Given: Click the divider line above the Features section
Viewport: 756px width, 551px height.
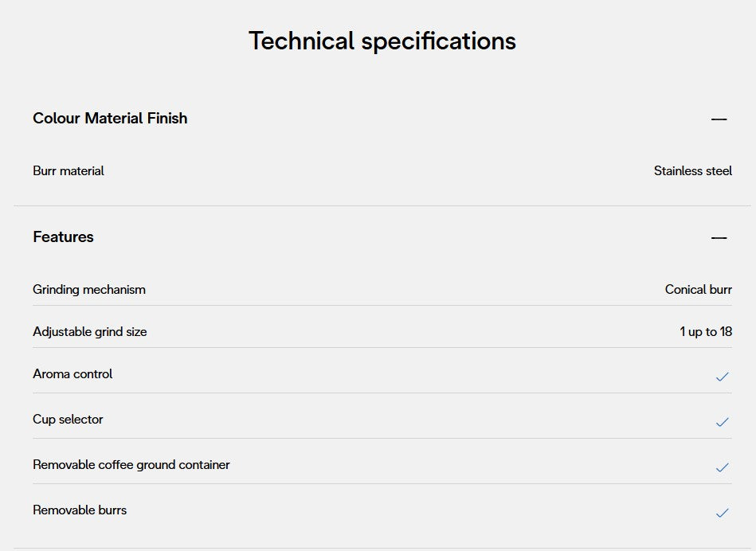Looking at the screenshot, I should [x=382, y=206].
